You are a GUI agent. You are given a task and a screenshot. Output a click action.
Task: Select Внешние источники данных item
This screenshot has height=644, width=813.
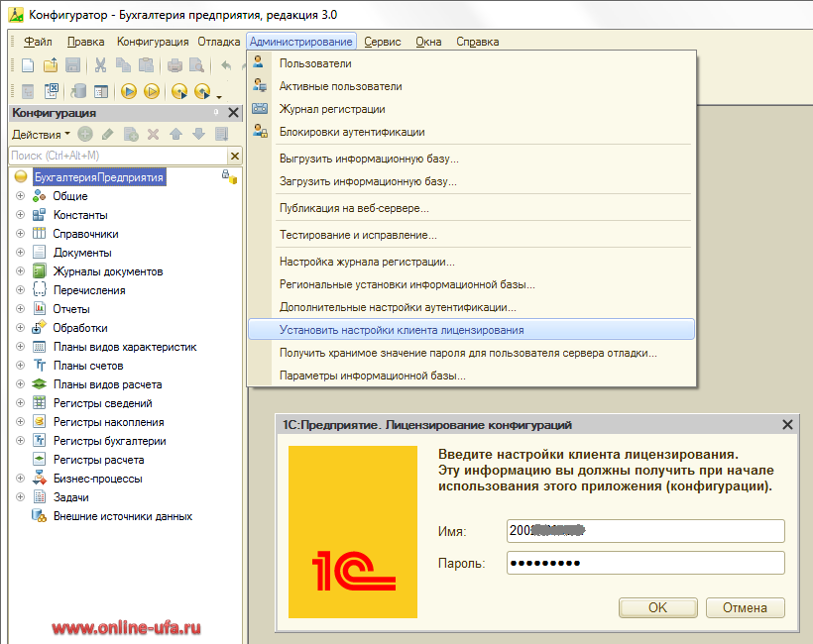click(x=123, y=516)
